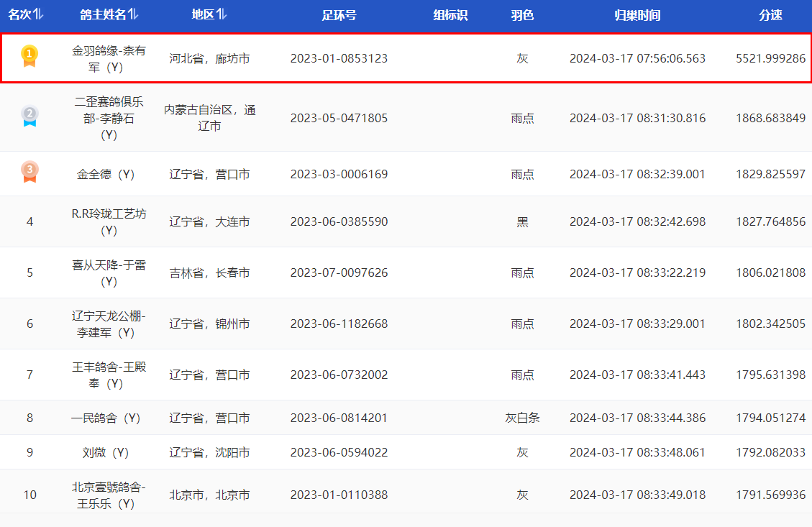Click the 灰白条 feather color cell
Viewport: 812px width, 527px height.
[x=522, y=418]
